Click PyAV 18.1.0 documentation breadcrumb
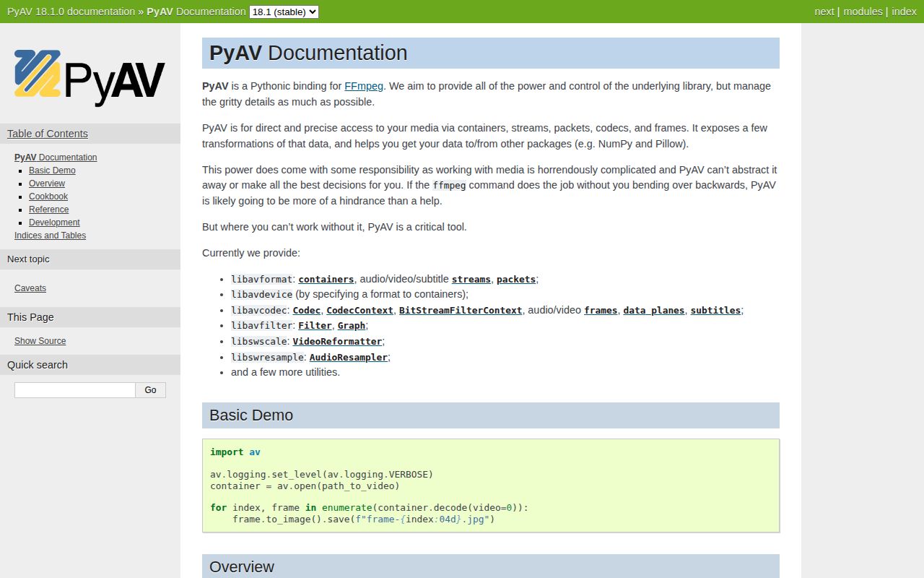 pyautogui.click(x=71, y=12)
